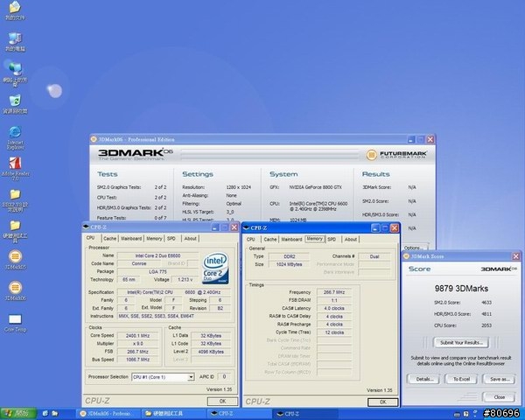Viewport: 525px width, 420px height.
Task: Click the Futuremark Corporation logo in 3DMark06
Action: tap(396, 155)
